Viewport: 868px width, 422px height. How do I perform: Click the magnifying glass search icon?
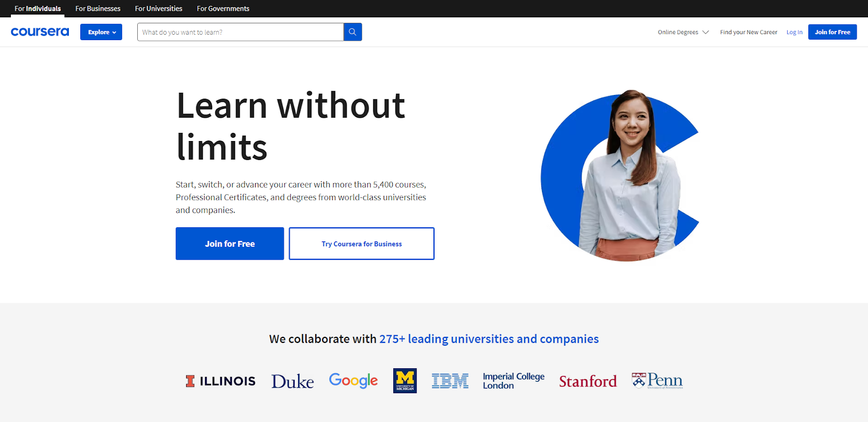pos(353,32)
